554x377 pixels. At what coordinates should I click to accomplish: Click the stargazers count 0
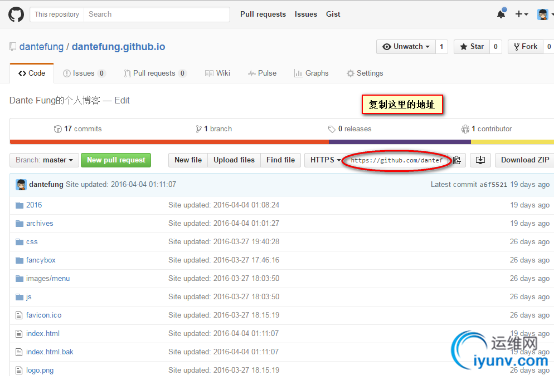pos(495,47)
